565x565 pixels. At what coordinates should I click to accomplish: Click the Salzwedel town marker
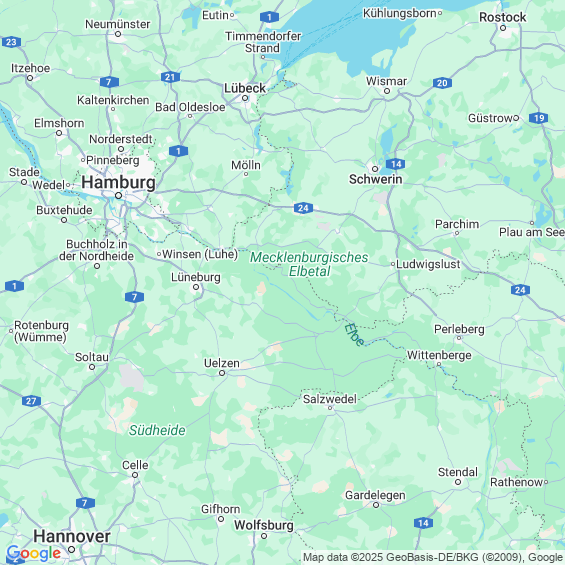pos(330,408)
